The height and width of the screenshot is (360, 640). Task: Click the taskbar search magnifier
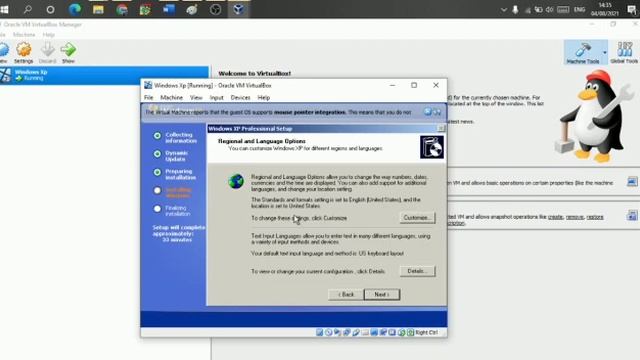27,9
